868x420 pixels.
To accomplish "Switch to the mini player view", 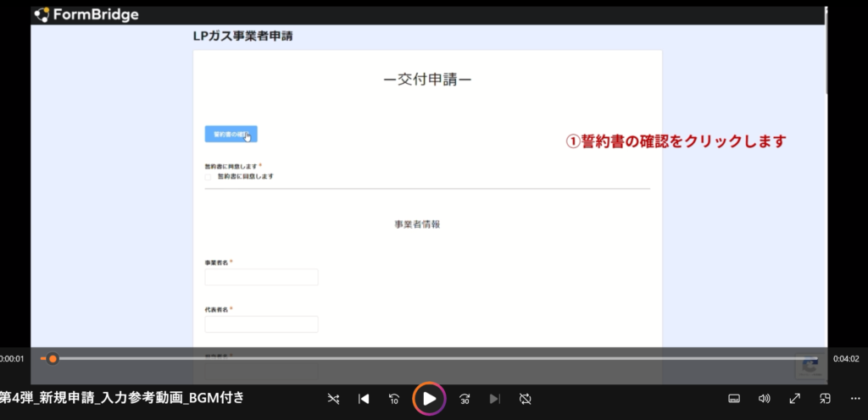I will pyautogui.click(x=825, y=398).
